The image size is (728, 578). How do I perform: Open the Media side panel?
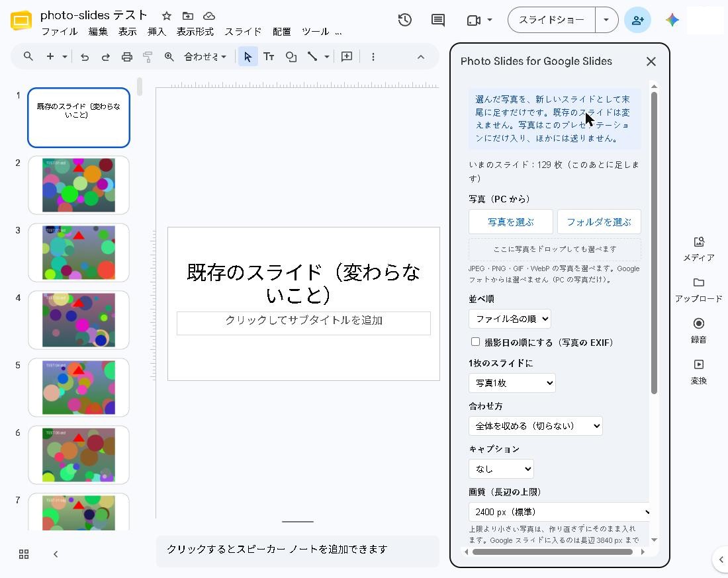click(x=699, y=248)
